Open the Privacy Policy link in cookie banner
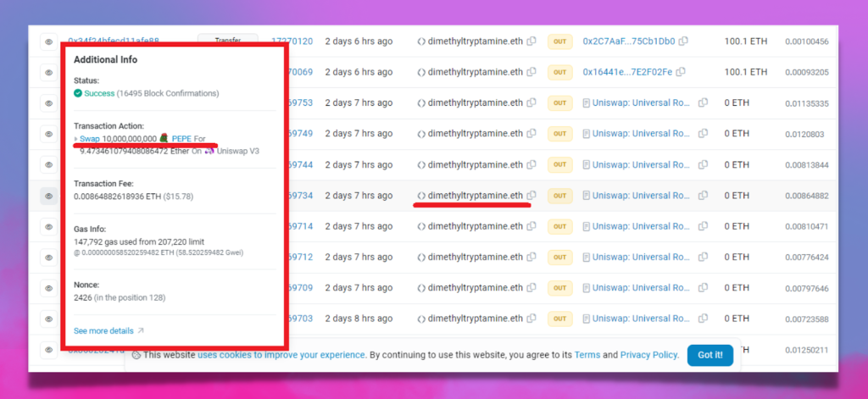This screenshot has height=399, width=868. click(x=648, y=355)
